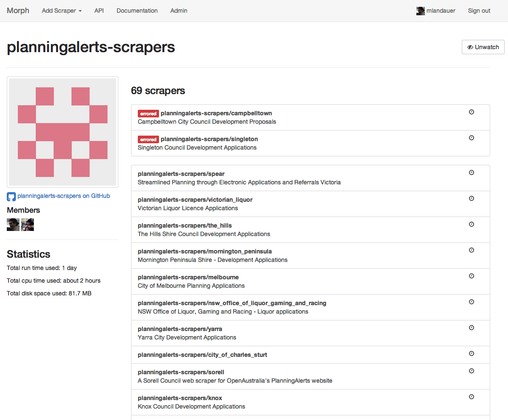Click 'Victorian Liquor Licence Applications' description
The height and width of the screenshot is (420, 508).
(187, 208)
